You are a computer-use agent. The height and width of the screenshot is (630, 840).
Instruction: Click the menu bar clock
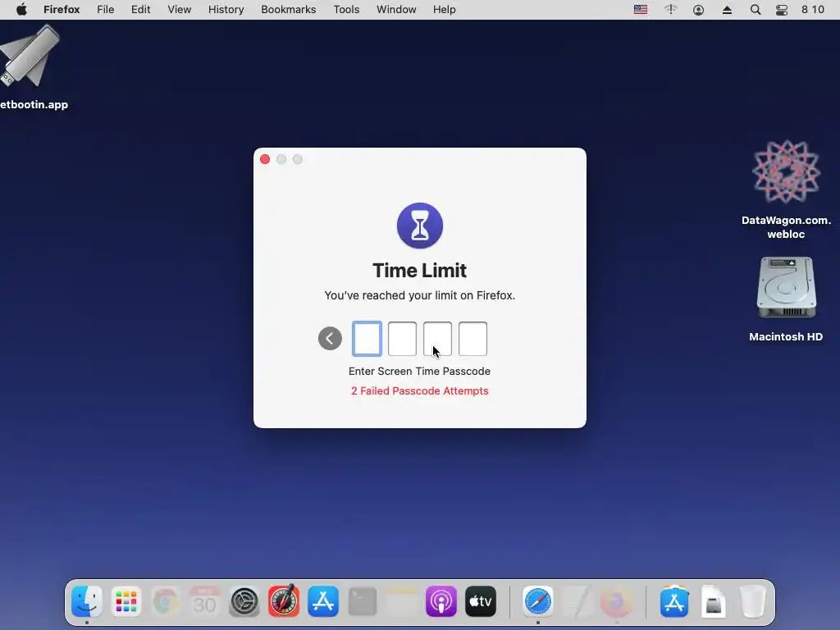pyautogui.click(x=813, y=10)
